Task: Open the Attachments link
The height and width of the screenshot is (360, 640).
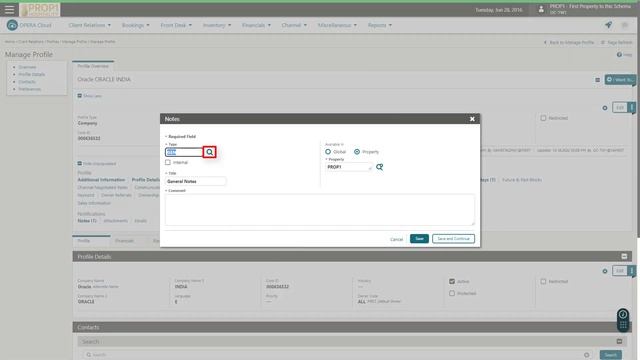Action: tap(116, 221)
